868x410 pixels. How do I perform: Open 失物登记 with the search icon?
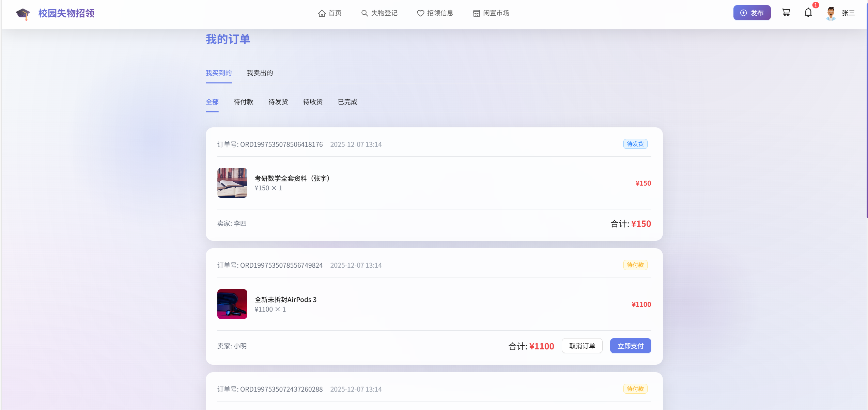379,13
